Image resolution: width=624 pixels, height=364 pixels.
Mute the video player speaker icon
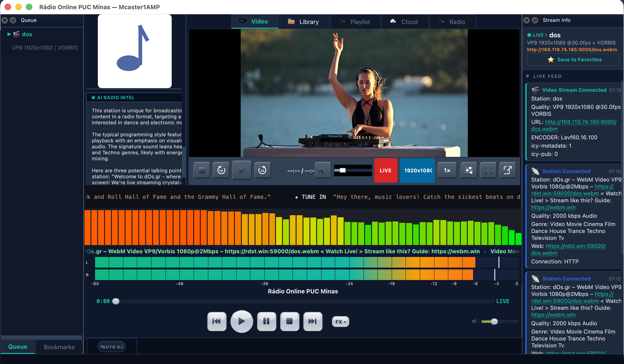click(x=323, y=170)
